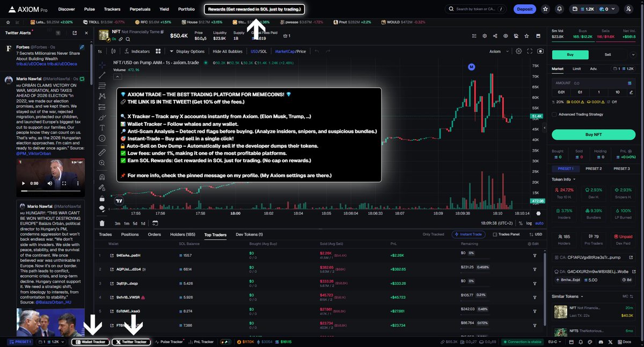Expand Token Info section
The width and height of the screenshot is (644, 347).
[x=564, y=179]
